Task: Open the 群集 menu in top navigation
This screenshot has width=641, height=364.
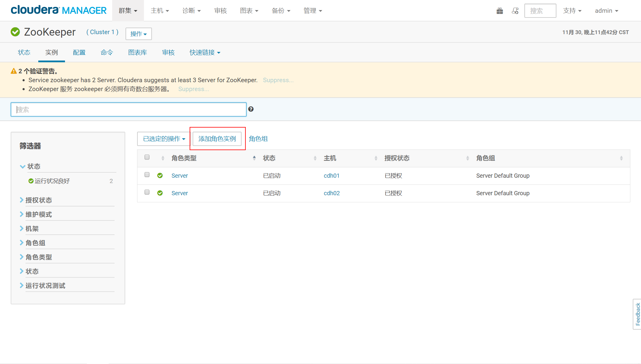Action: coord(128,11)
